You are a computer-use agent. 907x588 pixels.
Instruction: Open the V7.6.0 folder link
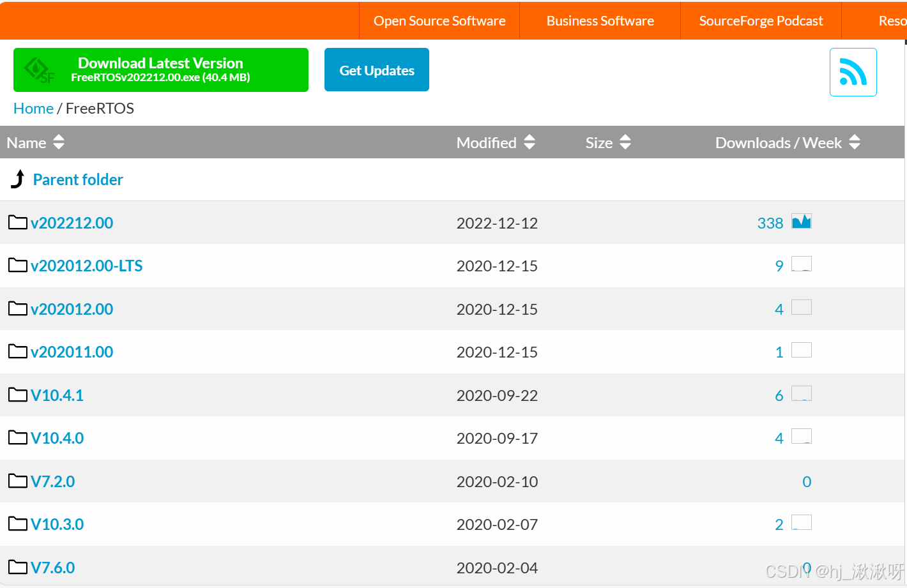[x=52, y=568]
